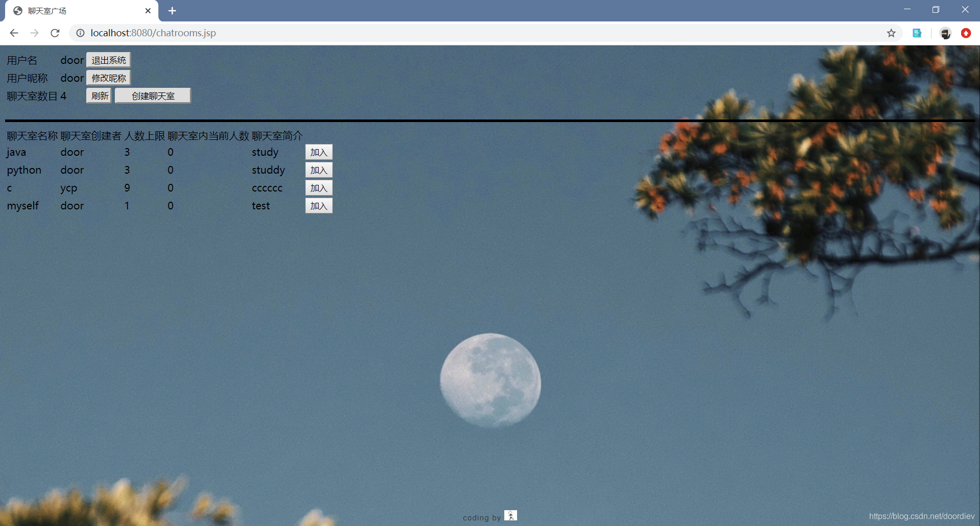Click the creator ycp cell
This screenshot has width=980, height=526.
[69, 188]
